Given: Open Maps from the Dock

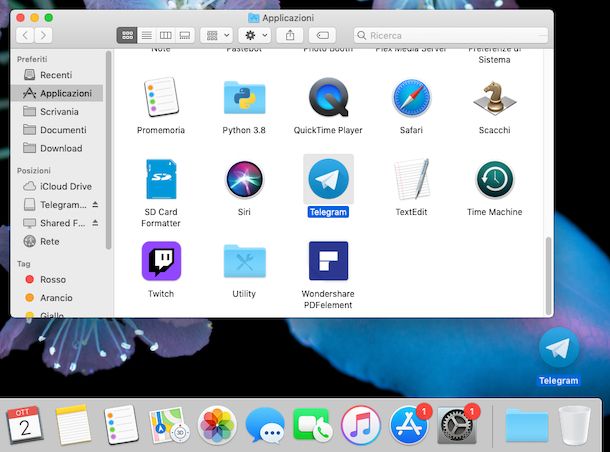Looking at the screenshot, I should [x=169, y=425].
